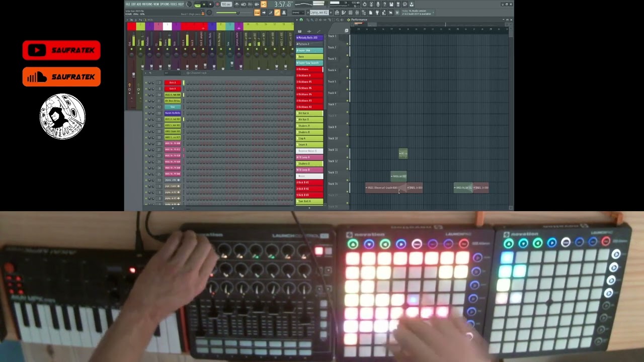Mute the Bit Bass Delay channel LED
644x362 pixels.
(x=146, y=101)
